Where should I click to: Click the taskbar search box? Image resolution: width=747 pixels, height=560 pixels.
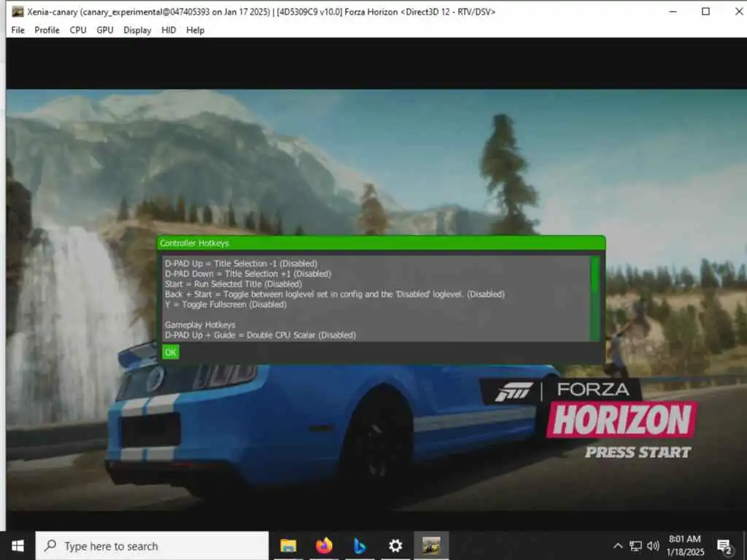[152, 545]
